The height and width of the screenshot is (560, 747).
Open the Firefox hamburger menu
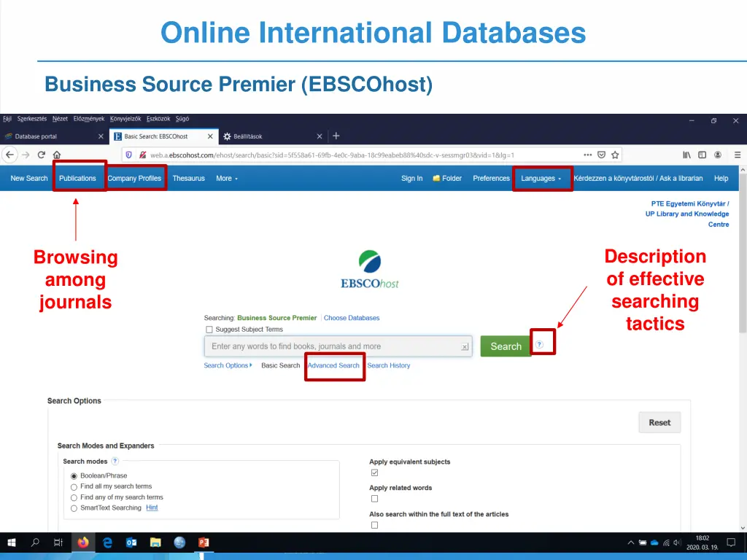point(738,155)
